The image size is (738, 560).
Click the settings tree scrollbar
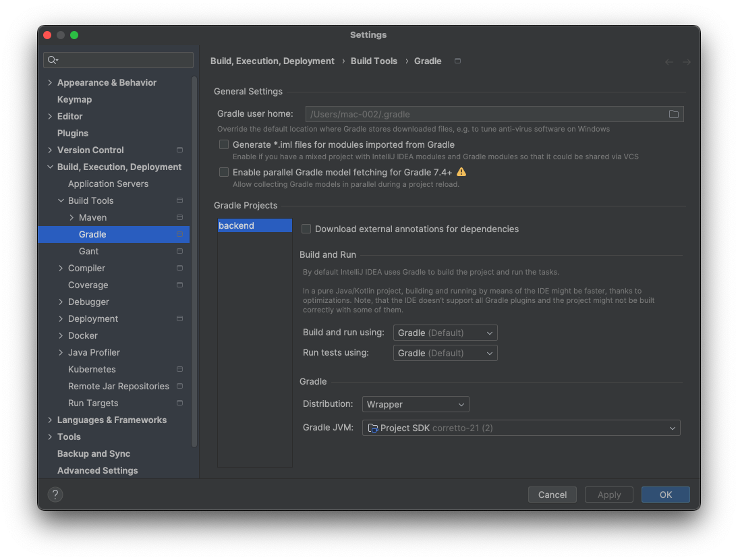194,262
